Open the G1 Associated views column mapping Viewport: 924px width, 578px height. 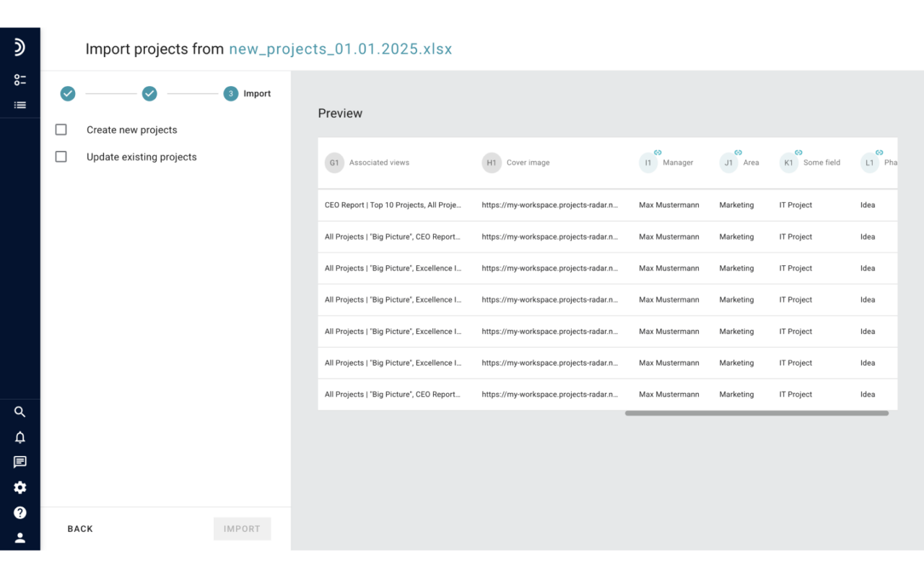coord(334,163)
